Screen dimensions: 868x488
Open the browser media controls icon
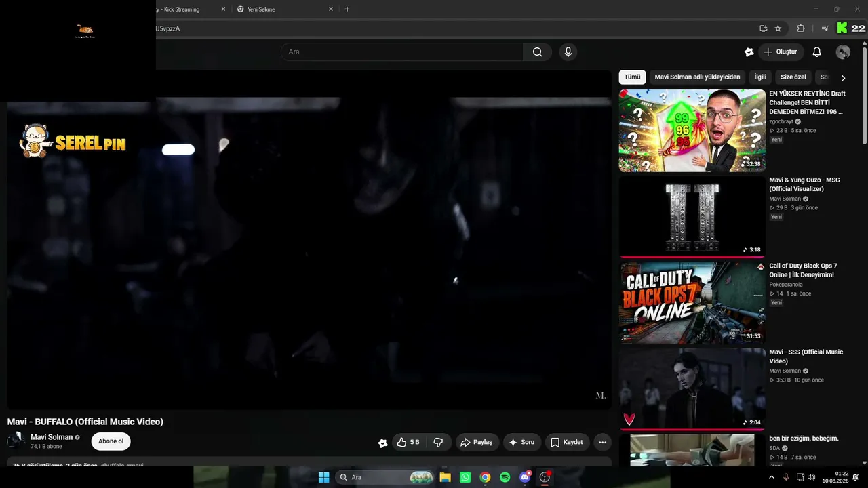coord(825,28)
